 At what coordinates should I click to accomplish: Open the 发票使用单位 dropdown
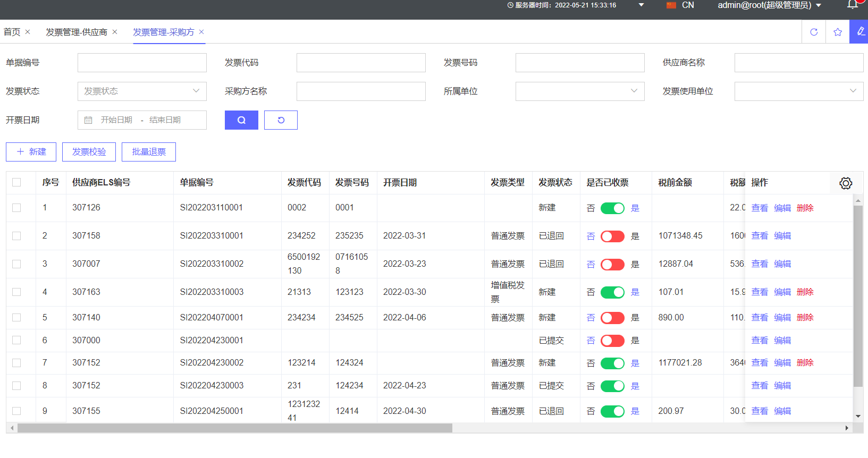(x=799, y=91)
